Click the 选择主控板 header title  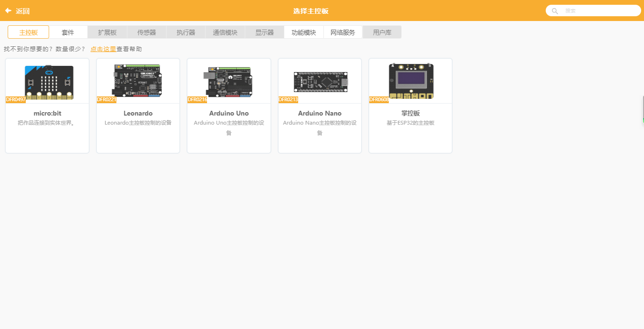[311, 11]
